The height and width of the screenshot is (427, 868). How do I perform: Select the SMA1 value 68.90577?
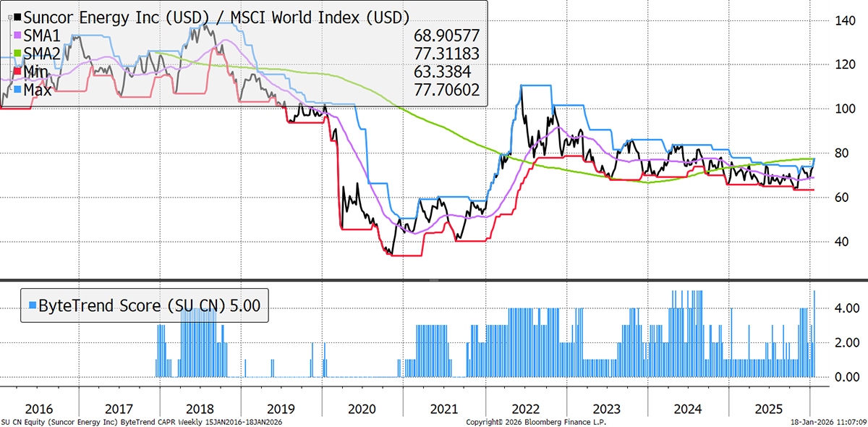point(446,35)
